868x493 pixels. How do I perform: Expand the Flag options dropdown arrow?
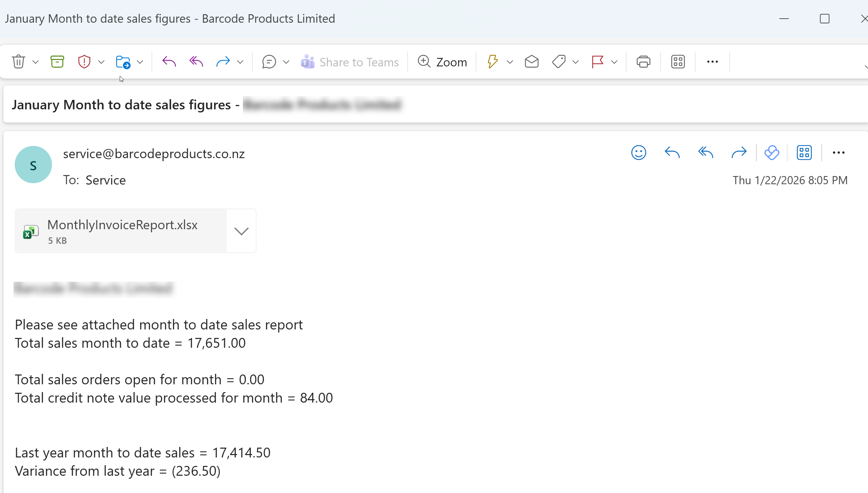click(x=615, y=62)
